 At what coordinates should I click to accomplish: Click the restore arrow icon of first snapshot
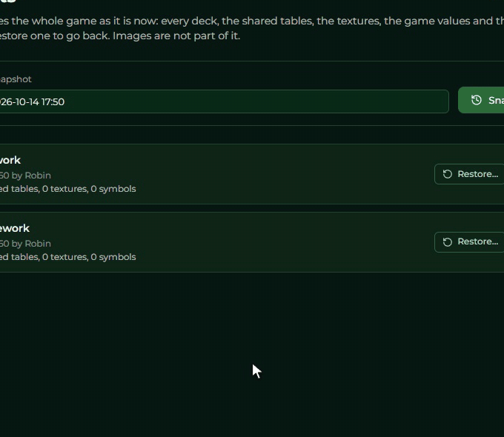pyautogui.click(x=448, y=174)
